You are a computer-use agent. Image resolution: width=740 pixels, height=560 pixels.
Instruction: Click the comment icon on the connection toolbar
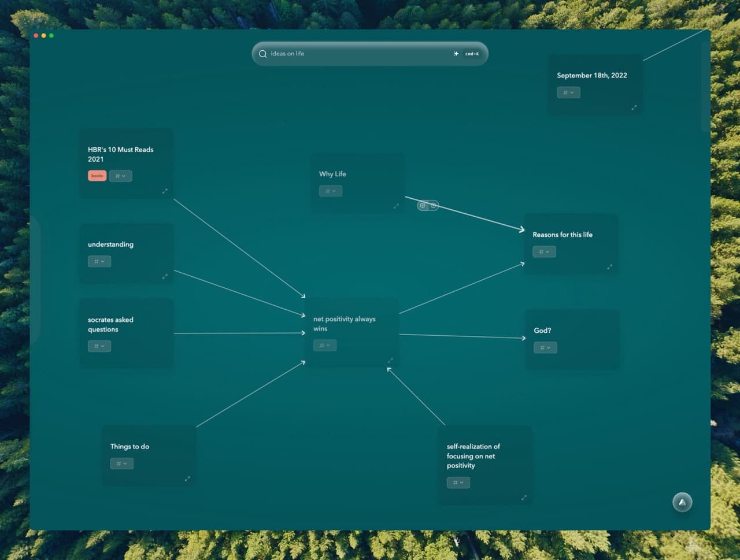[x=424, y=205]
